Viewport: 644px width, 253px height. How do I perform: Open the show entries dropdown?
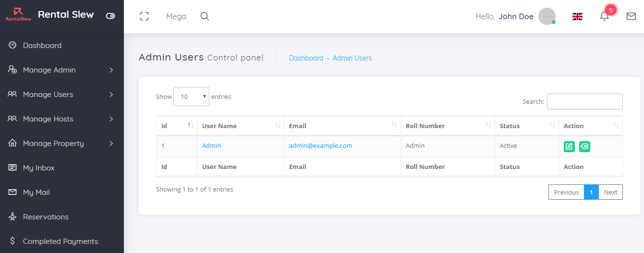pos(191,96)
